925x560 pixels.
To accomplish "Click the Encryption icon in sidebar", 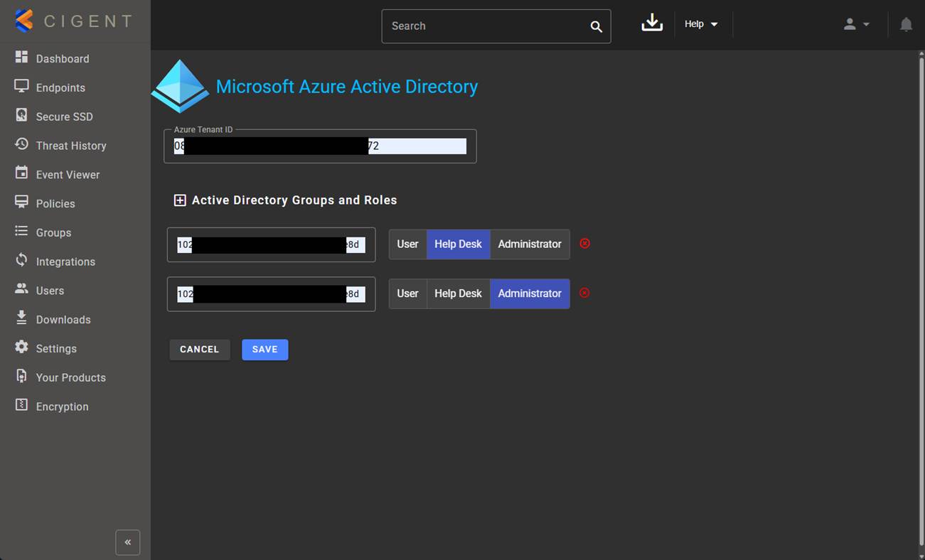I will 21,405.
